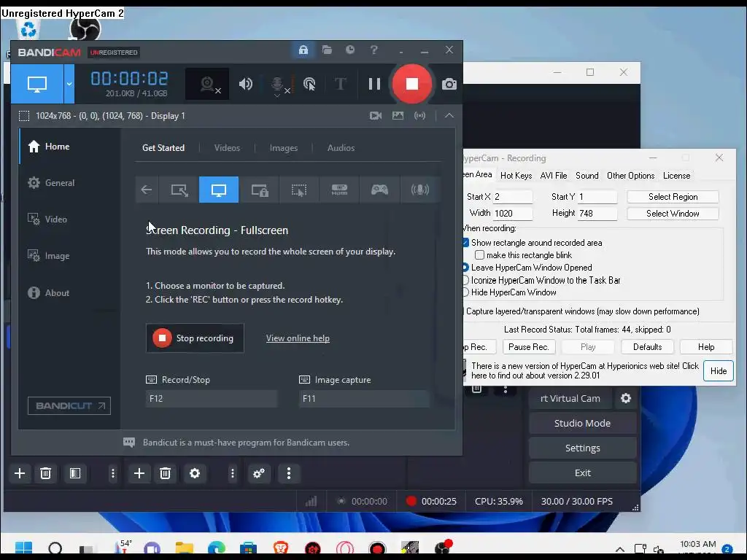Click the HyperCam Start X field
The width and height of the screenshot is (747, 560).
tap(513, 197)
